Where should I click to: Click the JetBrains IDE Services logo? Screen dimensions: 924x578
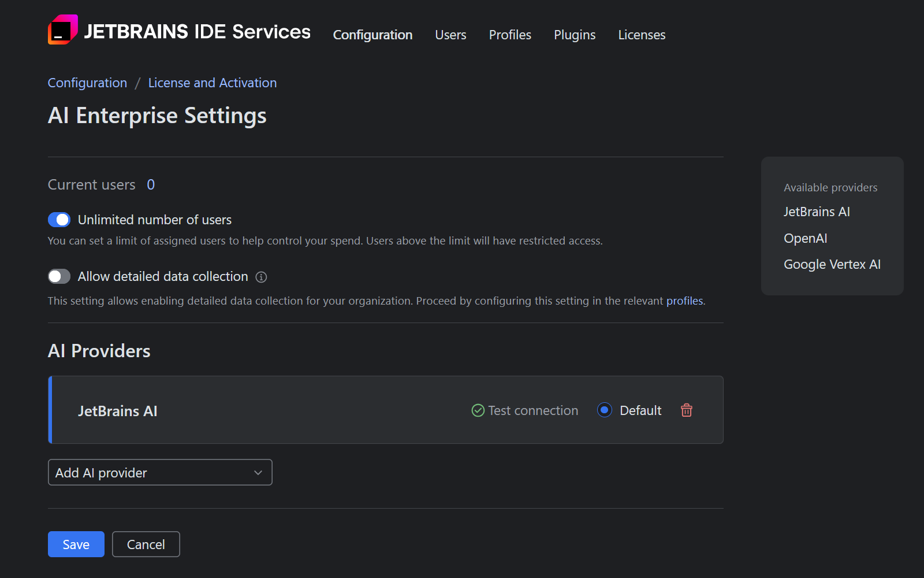[64, 29]
